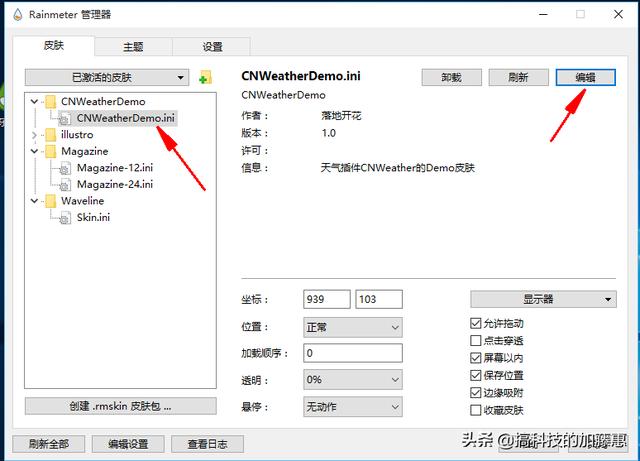
Task: Select Magazine-24.ini in the skin tree
Action: point(115,185)
